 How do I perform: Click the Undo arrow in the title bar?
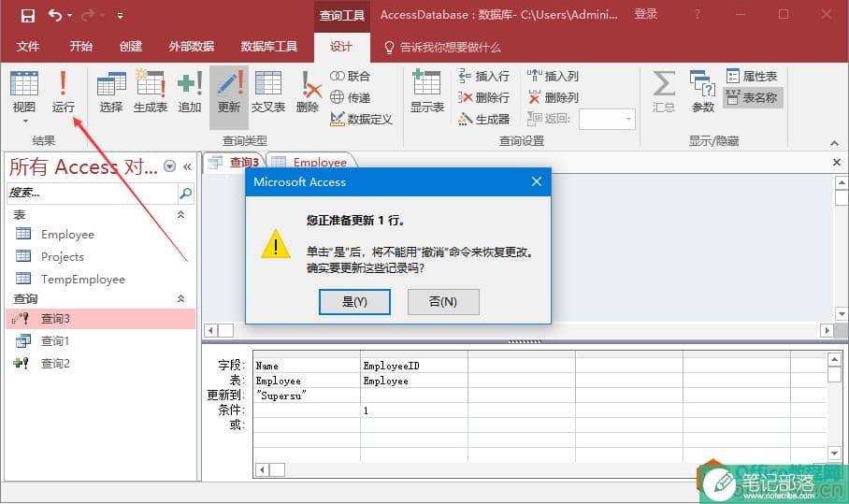coord(55,15)
